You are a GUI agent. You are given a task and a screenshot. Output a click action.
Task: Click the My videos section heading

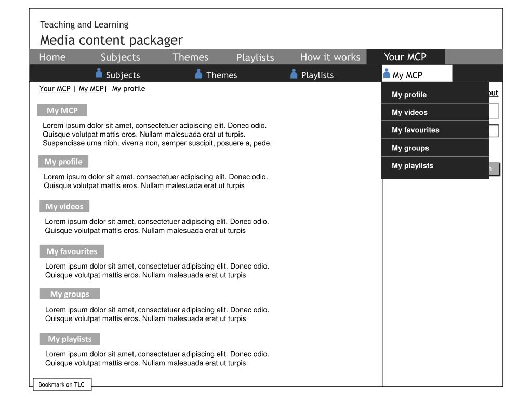click(x=64, y=206)
